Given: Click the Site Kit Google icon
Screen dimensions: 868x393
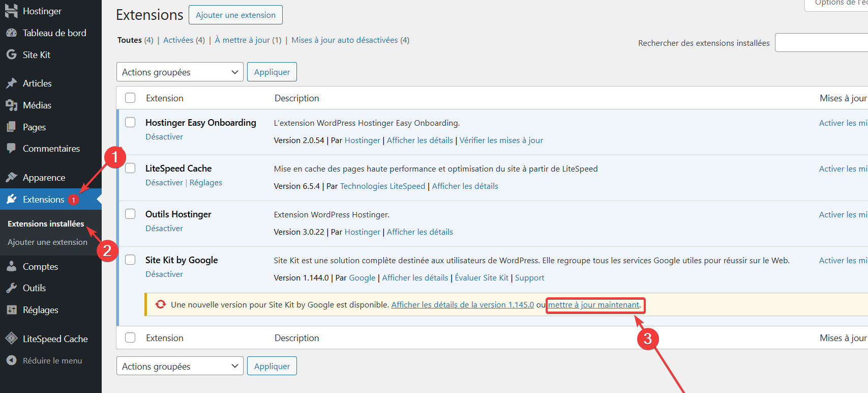Looking at the screenshot, I should coord(11,54).
